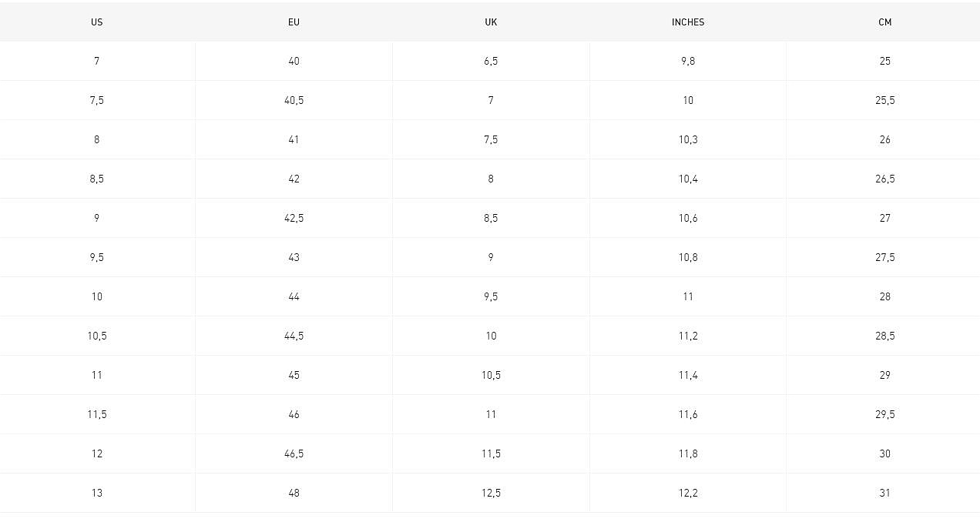This screenshot has width=980, height=522.
Task: Select the CM column header
Action: pos(884,22)
